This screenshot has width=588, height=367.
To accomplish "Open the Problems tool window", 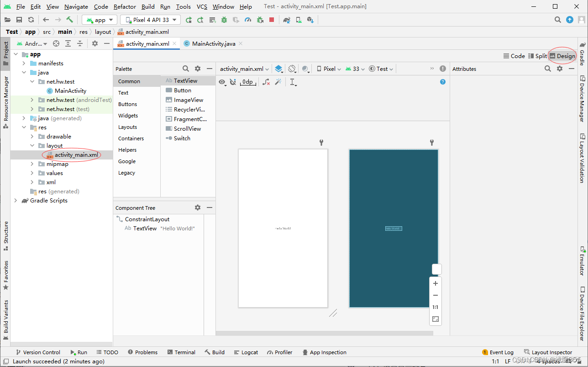I will [x=142, y=352].
